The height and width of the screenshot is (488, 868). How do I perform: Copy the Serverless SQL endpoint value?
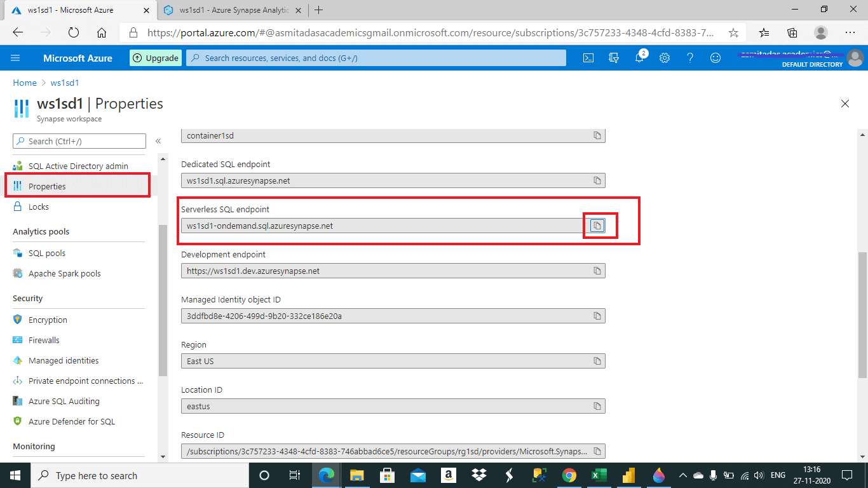tap(597, 226)
